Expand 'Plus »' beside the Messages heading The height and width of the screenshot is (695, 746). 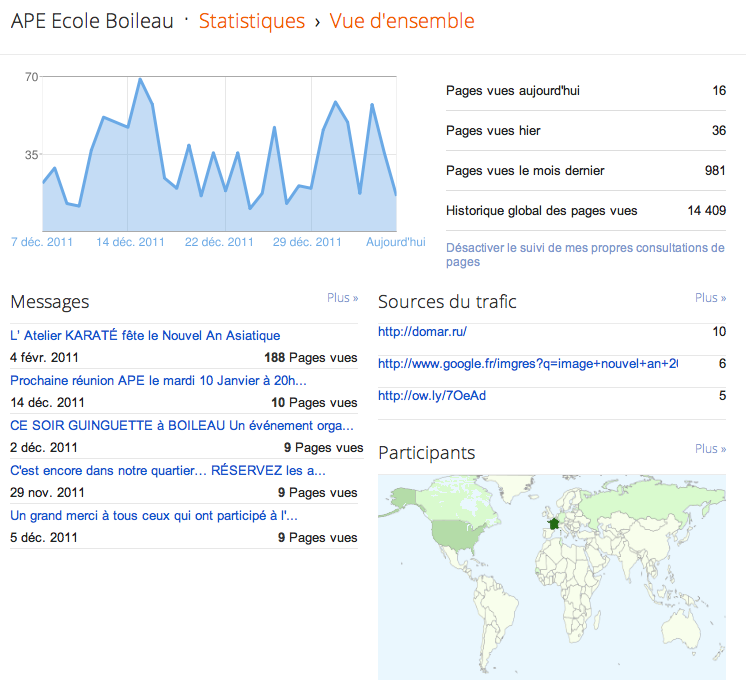click(x=342, y=298)
